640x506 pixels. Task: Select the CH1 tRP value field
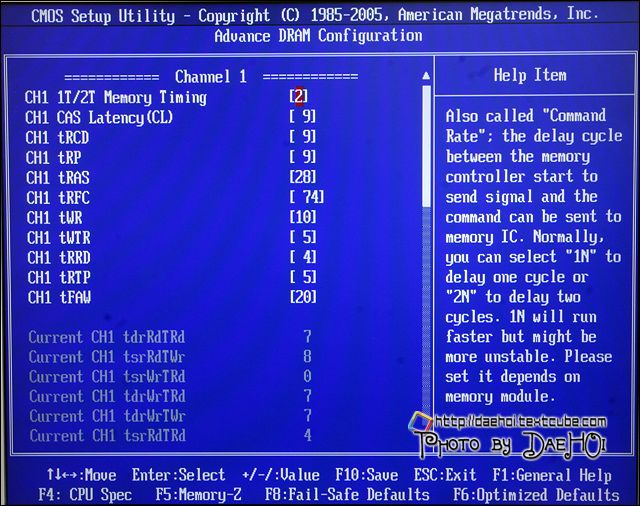[302, 157]
